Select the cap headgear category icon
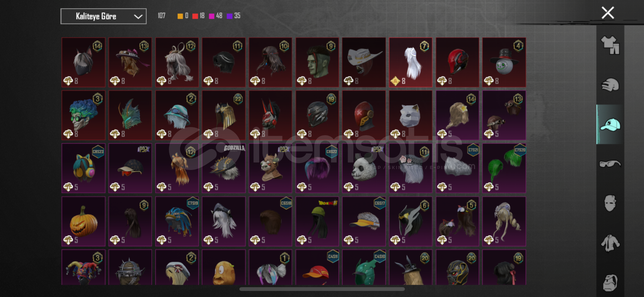The image size is (644, 297). 610,124
